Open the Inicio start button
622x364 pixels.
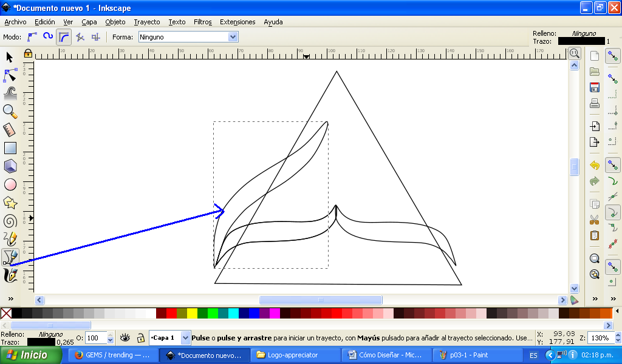[31, 355]
